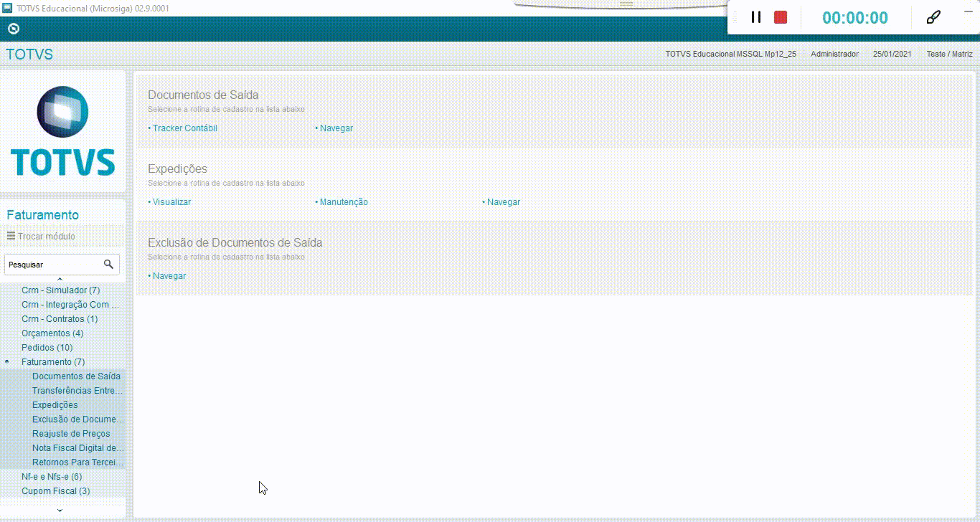This screenshot has width=980, height=522.
Task: Open Trocar módulo to switch module
Action: (41, 236)
